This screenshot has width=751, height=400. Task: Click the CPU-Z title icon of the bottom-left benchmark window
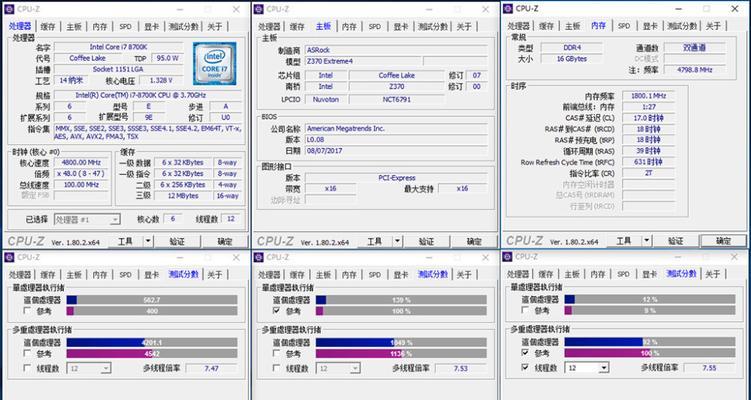[x=10, y=257]
